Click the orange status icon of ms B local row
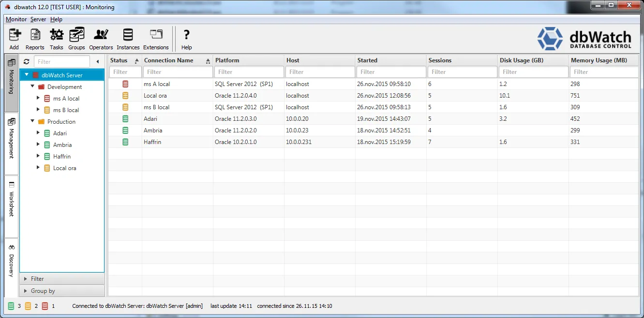 [x=125, y=107]
